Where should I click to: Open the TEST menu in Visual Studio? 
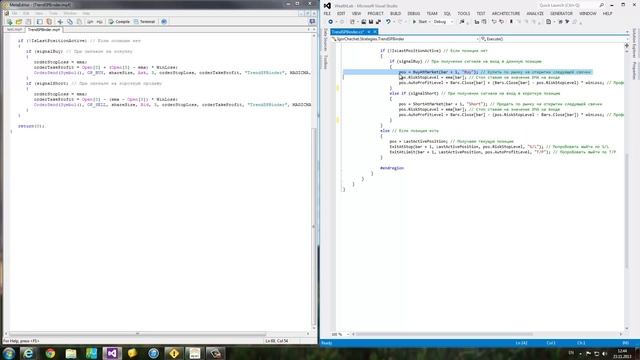tap(481, 13)
